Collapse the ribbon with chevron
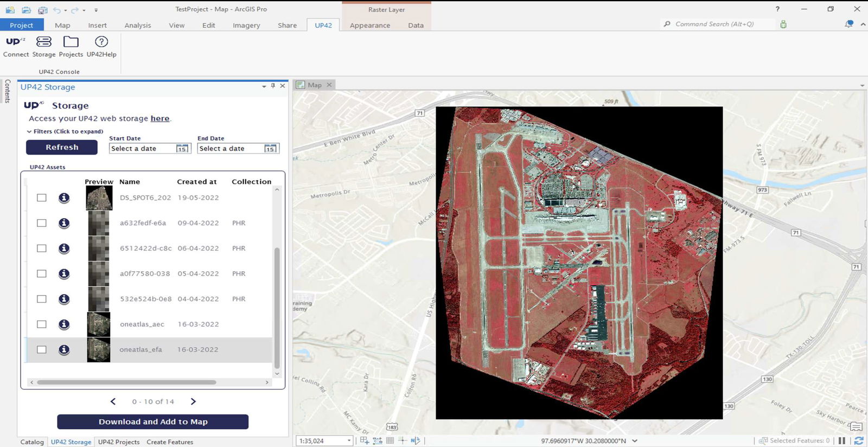This screenshot has height=447, width=868. 863,24
